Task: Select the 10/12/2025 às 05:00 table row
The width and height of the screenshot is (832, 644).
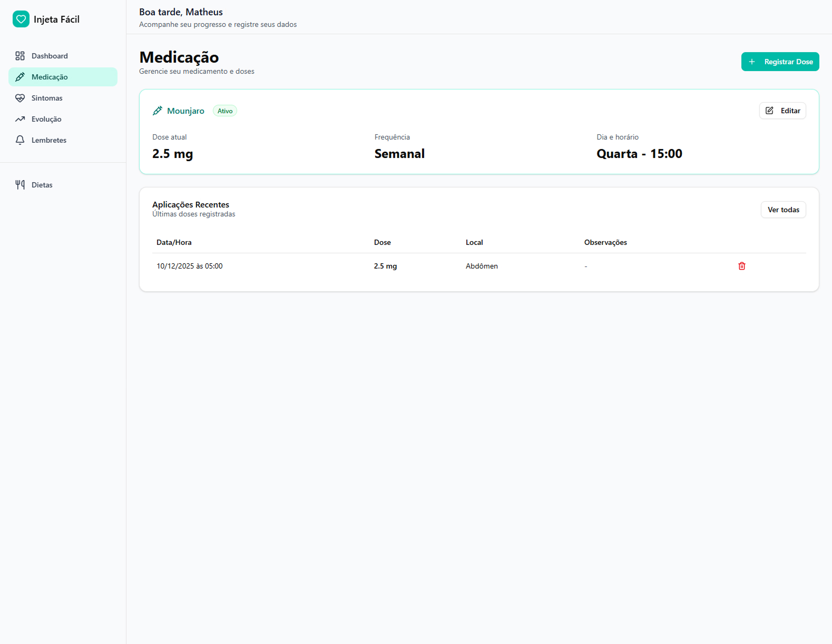Action: [x=190, y=266]
